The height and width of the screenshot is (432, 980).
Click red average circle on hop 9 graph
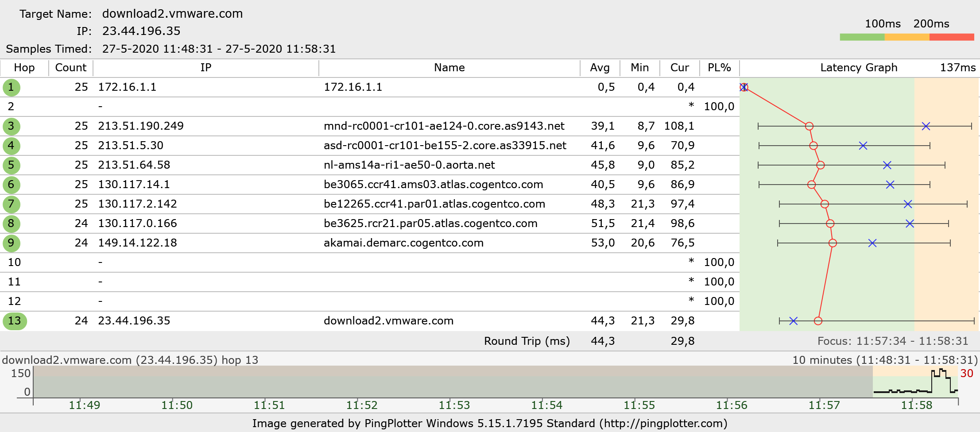click(833, 243)
